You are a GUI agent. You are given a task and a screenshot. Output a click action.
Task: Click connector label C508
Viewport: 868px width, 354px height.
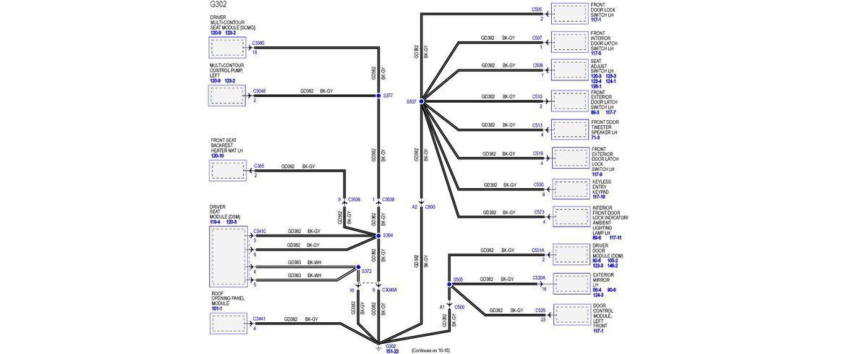point(537,65)
